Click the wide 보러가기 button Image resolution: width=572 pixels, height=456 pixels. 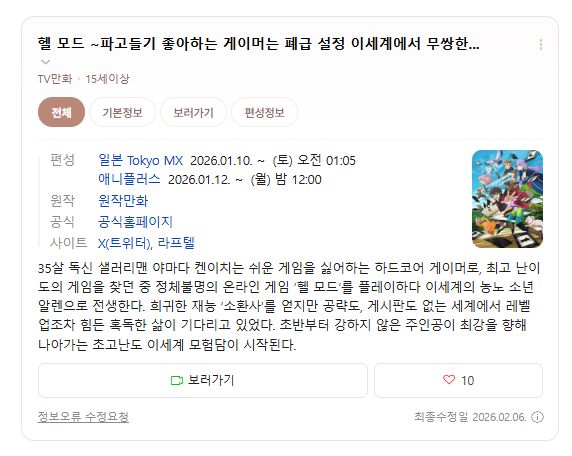[x=203, y=380]
